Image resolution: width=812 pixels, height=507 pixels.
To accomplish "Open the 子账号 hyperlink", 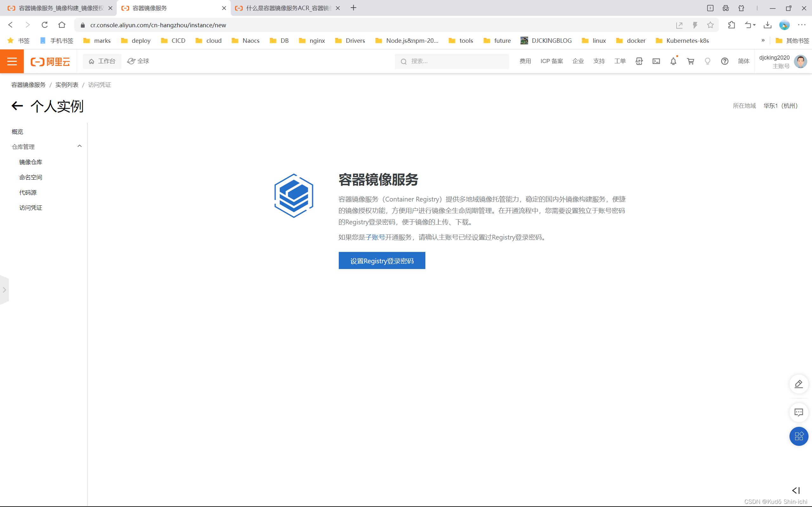I will (375, 237).
